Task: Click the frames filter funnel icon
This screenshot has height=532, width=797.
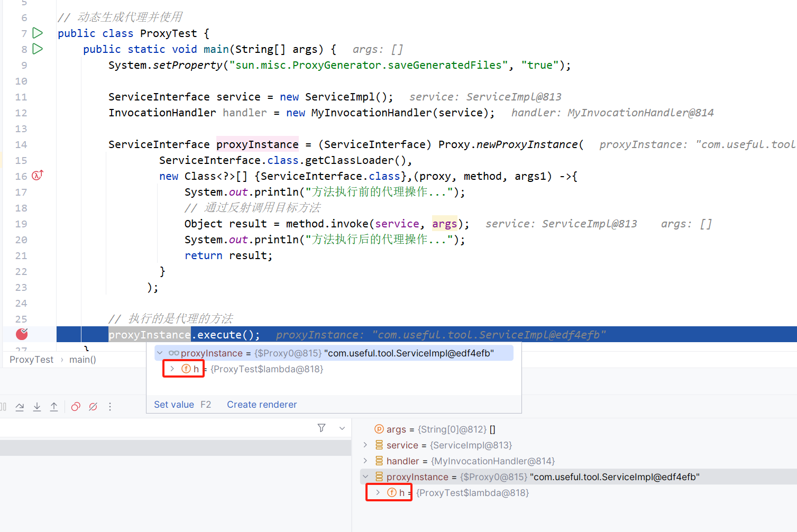Action: pyautogui.click(x=322, y=428)
